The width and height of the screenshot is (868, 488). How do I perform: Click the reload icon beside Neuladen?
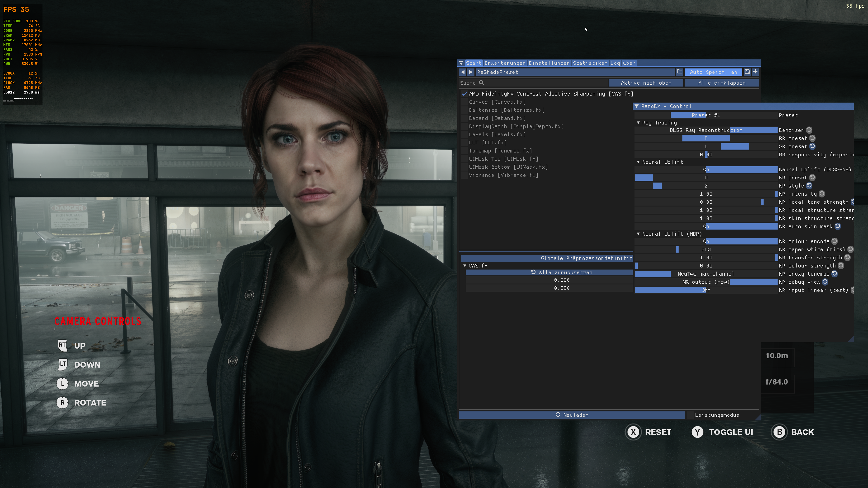558,415
